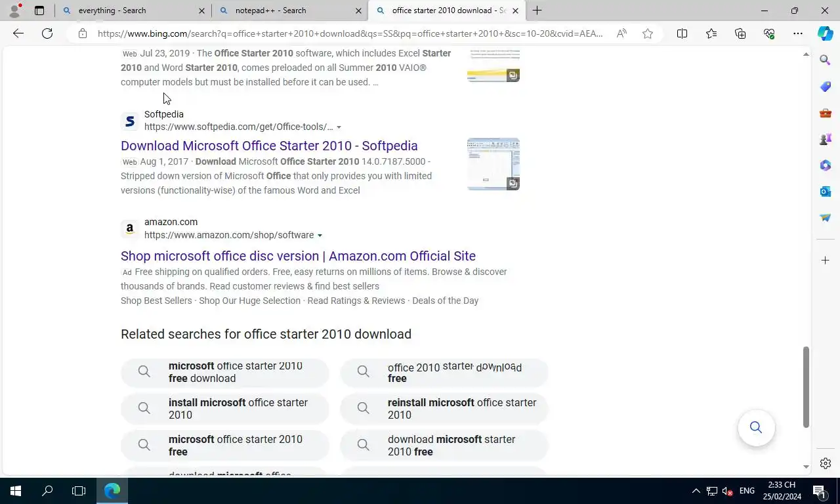Open Windows taskbar search
Screen dimensions: 840x504
[x=47, y=491]
